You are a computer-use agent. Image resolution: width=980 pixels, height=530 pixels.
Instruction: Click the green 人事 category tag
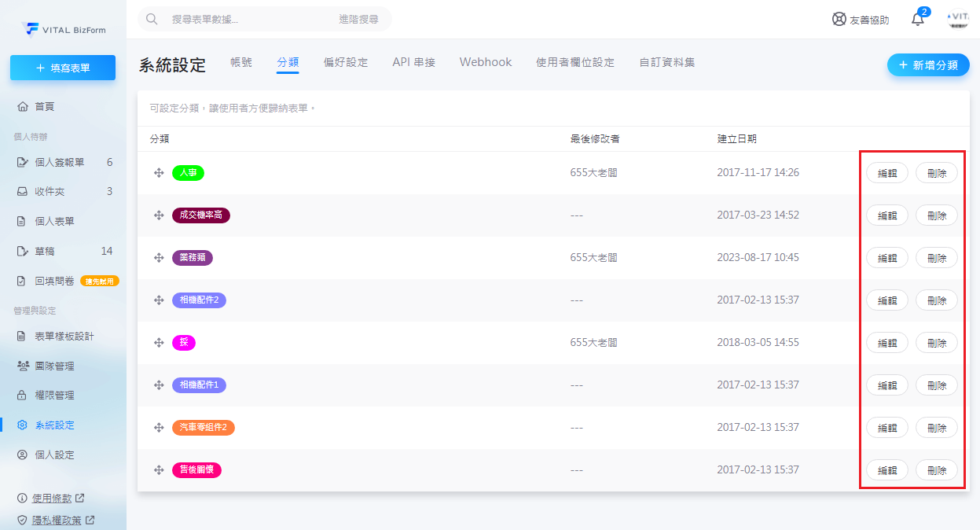click(188, 173)
